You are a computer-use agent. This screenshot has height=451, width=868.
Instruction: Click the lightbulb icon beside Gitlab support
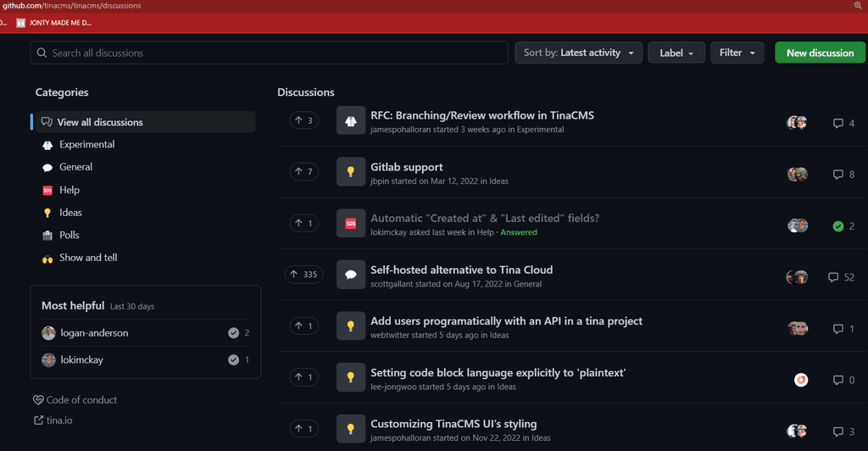click(x=350, y=172)
